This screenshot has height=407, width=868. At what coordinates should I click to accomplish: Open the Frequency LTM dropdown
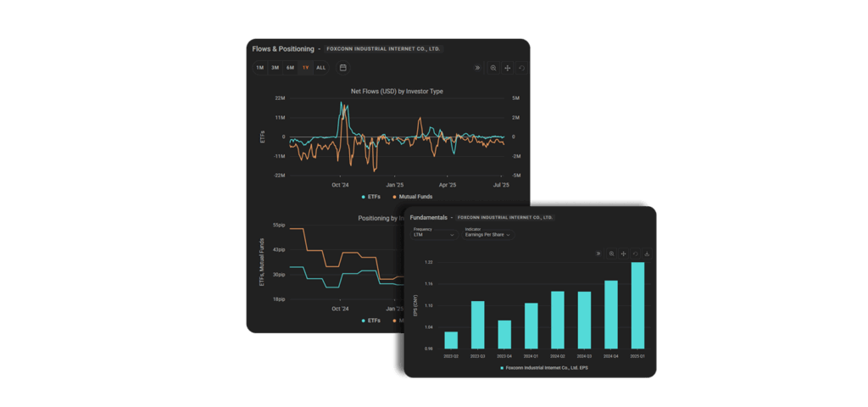[434, 234]
